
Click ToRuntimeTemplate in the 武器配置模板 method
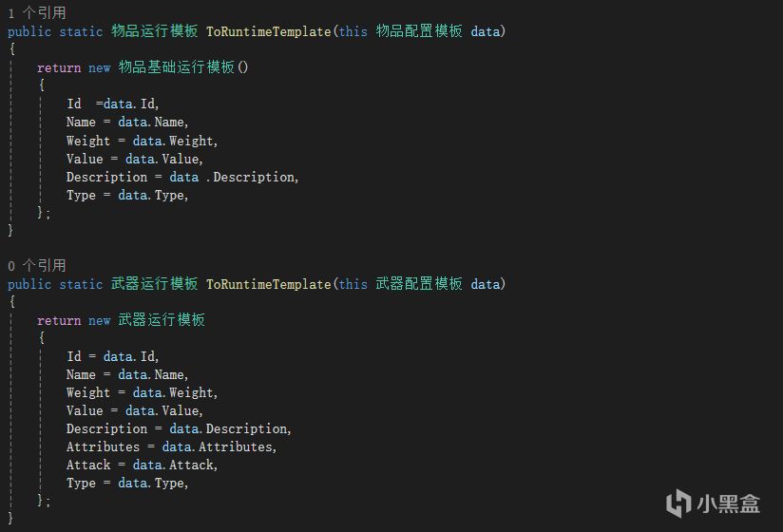coord(268,284)
